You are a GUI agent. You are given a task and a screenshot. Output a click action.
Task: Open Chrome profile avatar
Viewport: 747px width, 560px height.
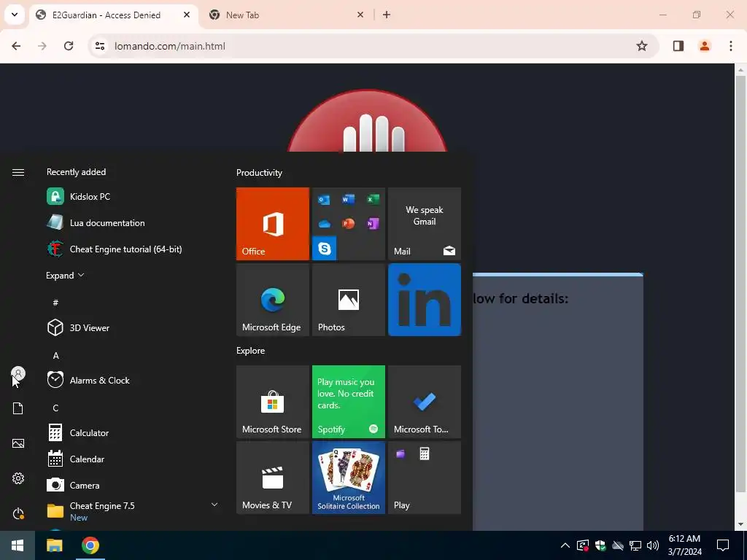tap(704, 46)
